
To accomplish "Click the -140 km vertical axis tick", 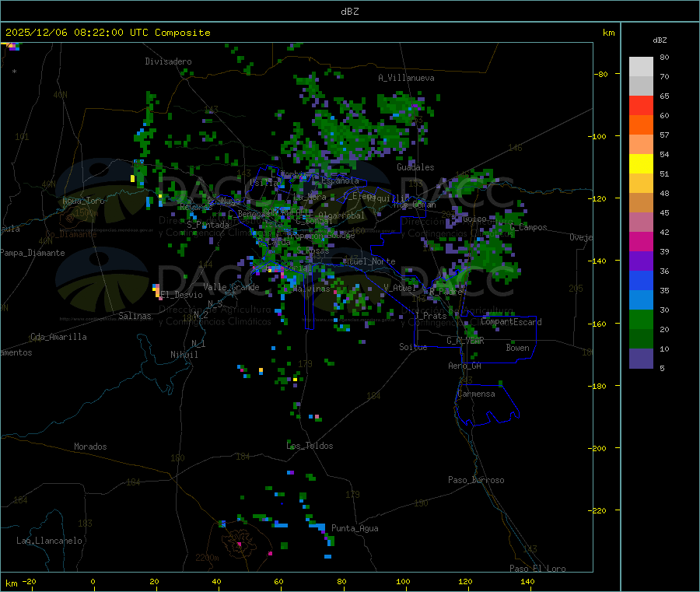I will point(599,261).
